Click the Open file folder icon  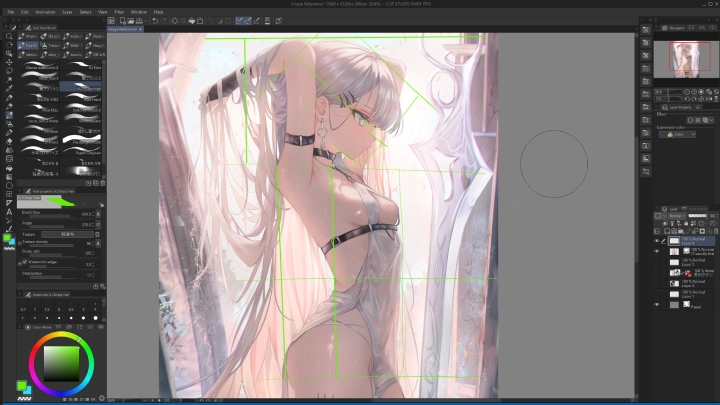[130, 21]
